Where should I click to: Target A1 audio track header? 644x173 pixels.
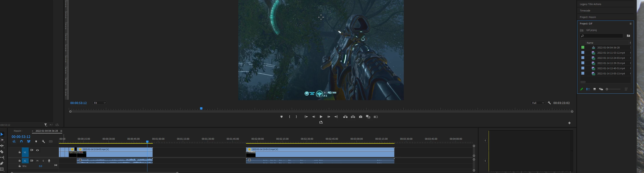coord(25,161)
